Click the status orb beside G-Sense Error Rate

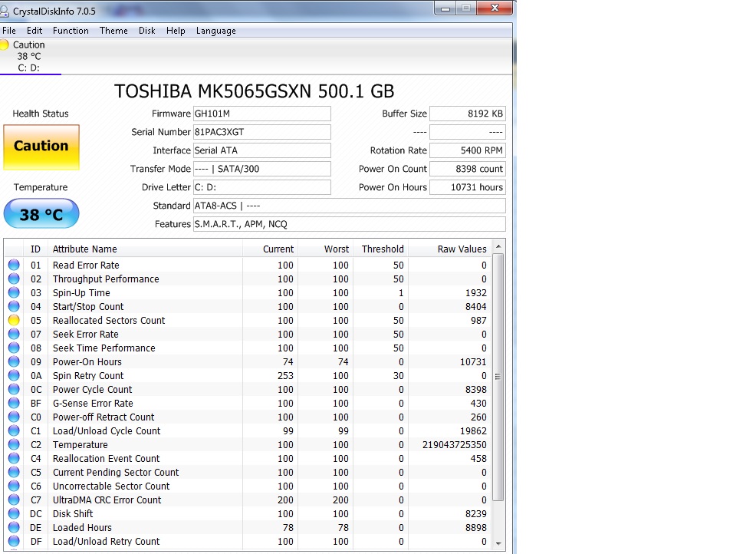(14, 403)
